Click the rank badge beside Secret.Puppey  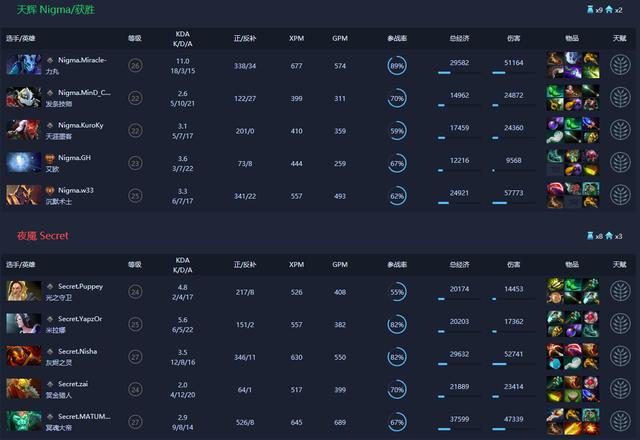(x=50, y=287)
